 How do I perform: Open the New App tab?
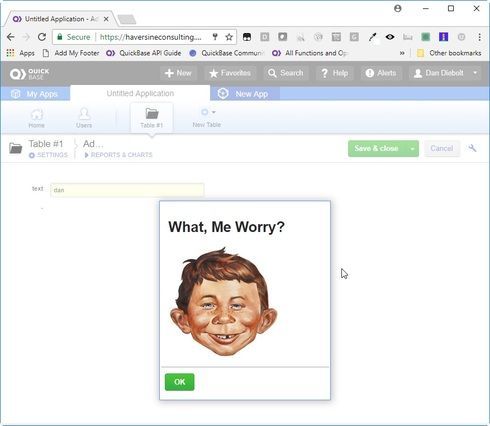245,94
